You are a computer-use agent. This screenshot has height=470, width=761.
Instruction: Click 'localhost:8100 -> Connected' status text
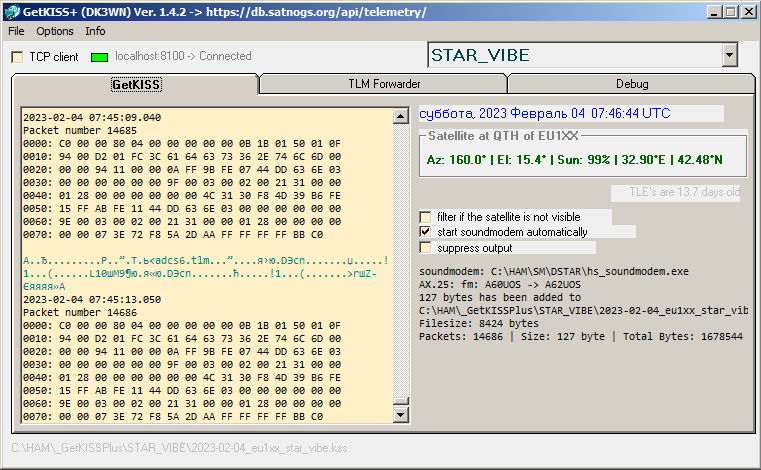[183, 56]
